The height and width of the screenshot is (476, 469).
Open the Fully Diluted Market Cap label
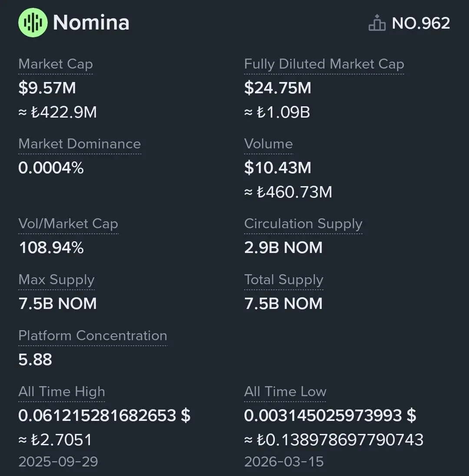click(x=324, y=64)
